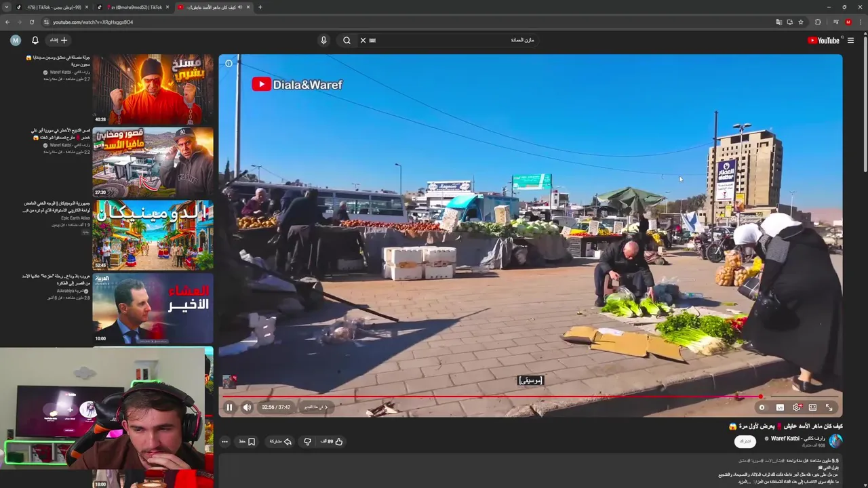The height and width of the screenshot is (488, 868).
Task: Enter fullscreen mode
Action: click(829, 407)
